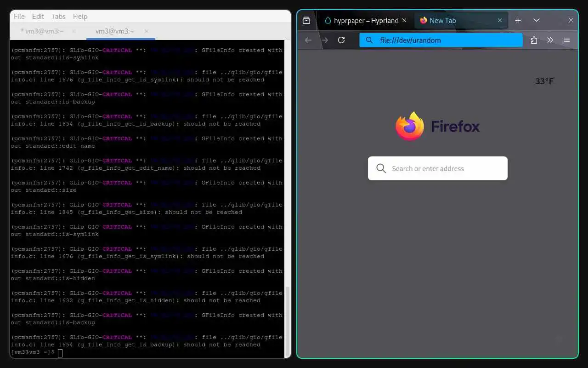Reload the current page
588x368 pixels.
[341, 40]
